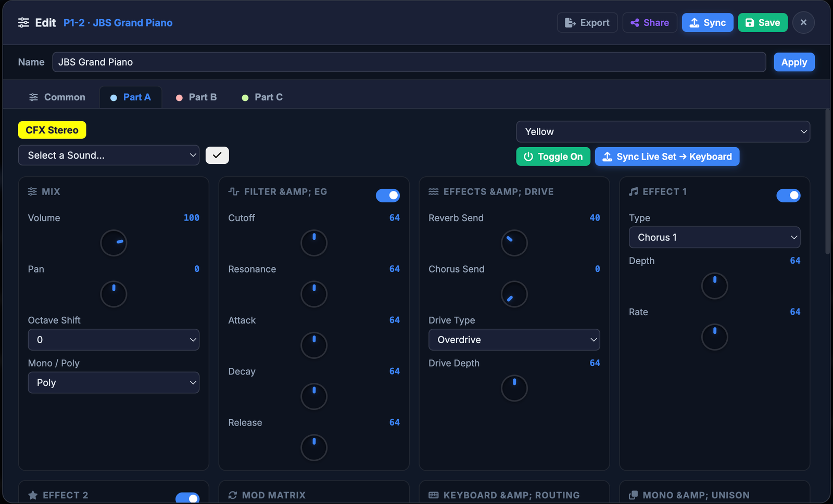This screenshot has height=504, width=833.
Task: Click the Volume value 100
Action: [192, 218]
